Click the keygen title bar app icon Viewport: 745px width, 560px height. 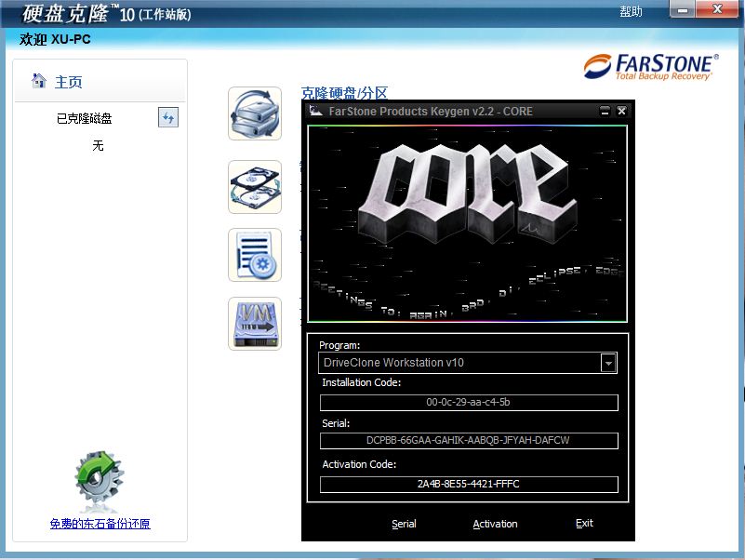(314, 111)
